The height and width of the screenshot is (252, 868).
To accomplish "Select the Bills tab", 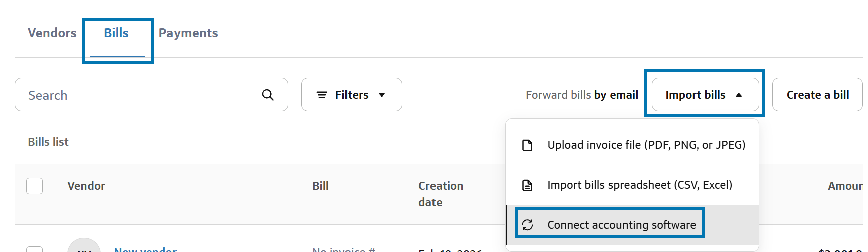I will 116,33.
